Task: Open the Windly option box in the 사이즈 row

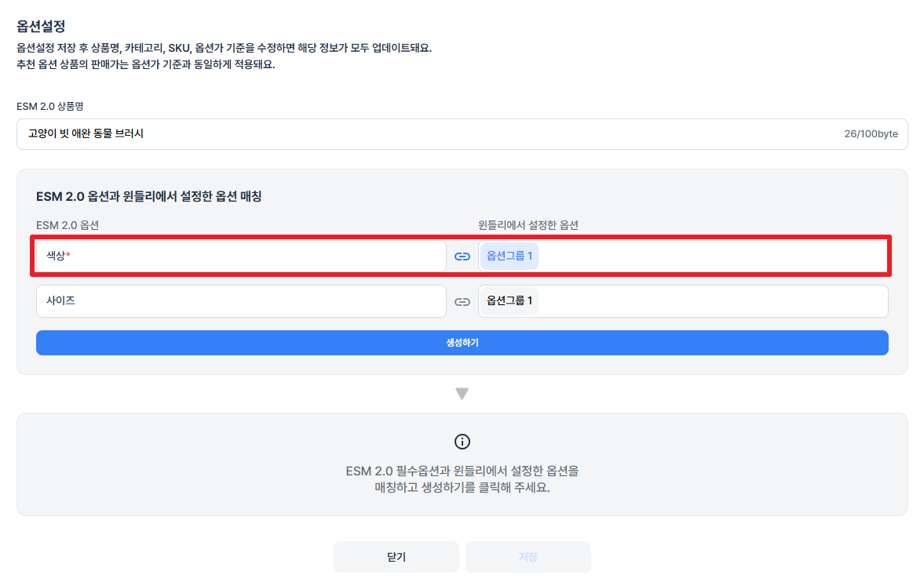Action: coord(683,301)
